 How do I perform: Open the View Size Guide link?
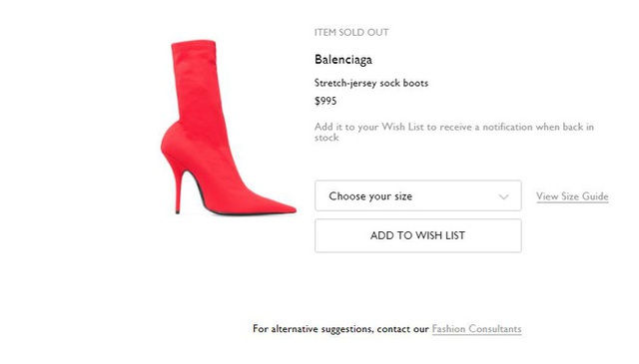click(x=572, y=196)
